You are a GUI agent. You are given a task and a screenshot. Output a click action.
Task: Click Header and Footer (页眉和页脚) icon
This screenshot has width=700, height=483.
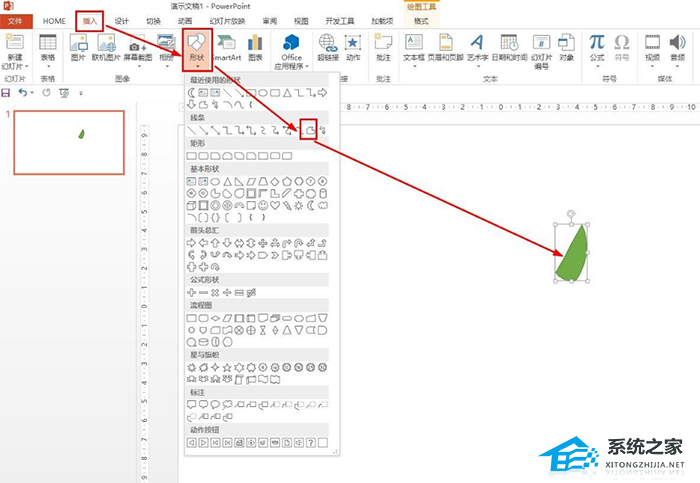[x=446, y=42]
